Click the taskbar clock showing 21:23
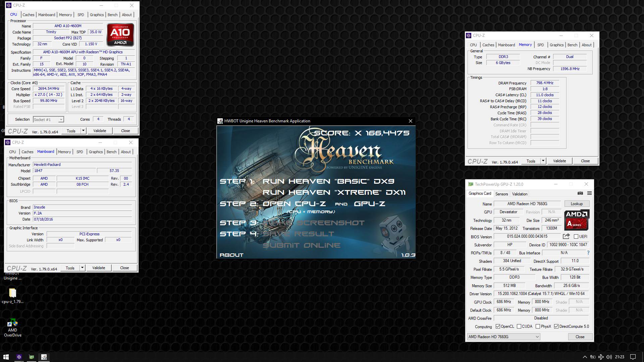The height and width of the screenshot is (362, 644). pyautogui.click(x=620, y=357)
